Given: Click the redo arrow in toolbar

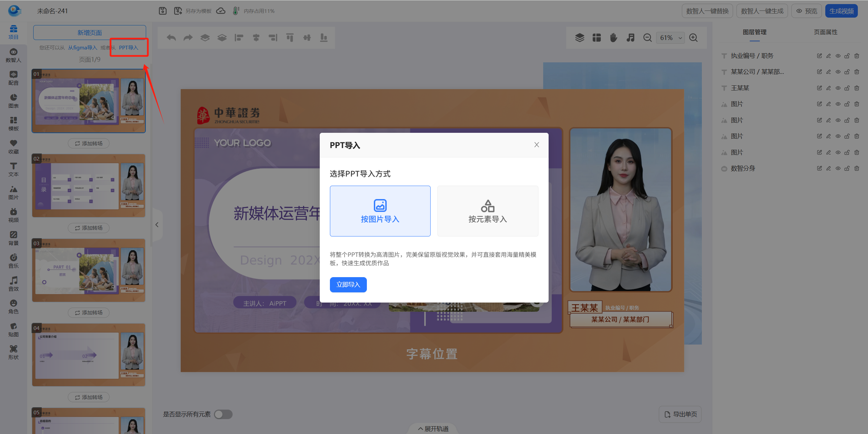Looking at the screenshot, I should coord(188,38).
